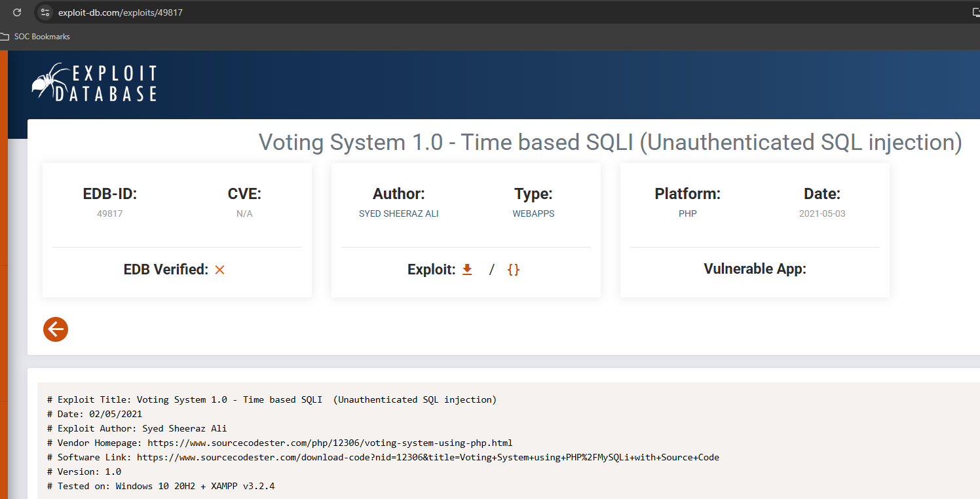This screenshot has height=499, width=980.
Task: Download the exploit via the download arrow icon
Action: point(467,269)
